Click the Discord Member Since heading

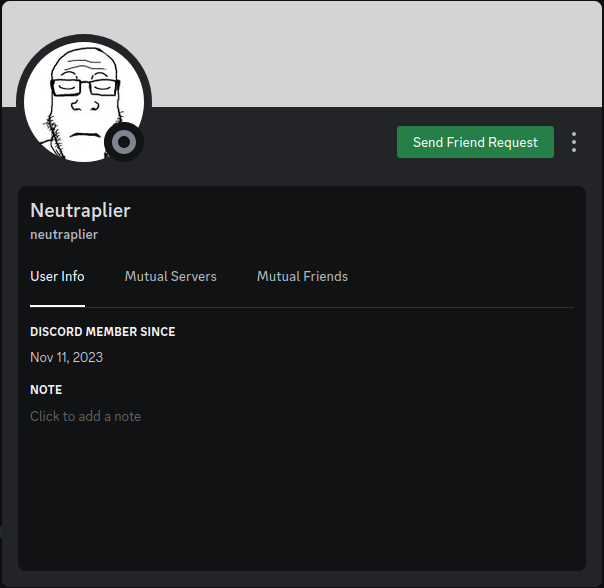click(102, 332)
